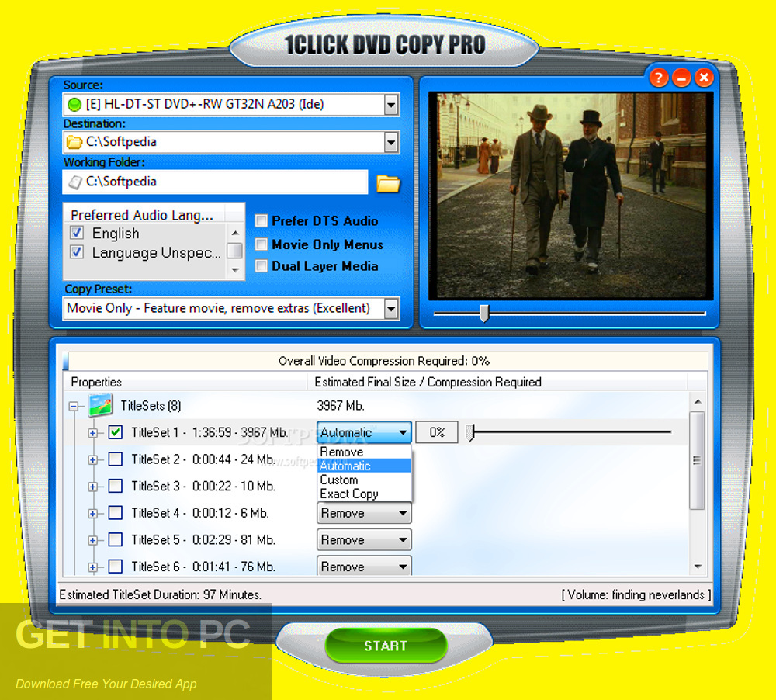Click the green START button

(386, 646)
